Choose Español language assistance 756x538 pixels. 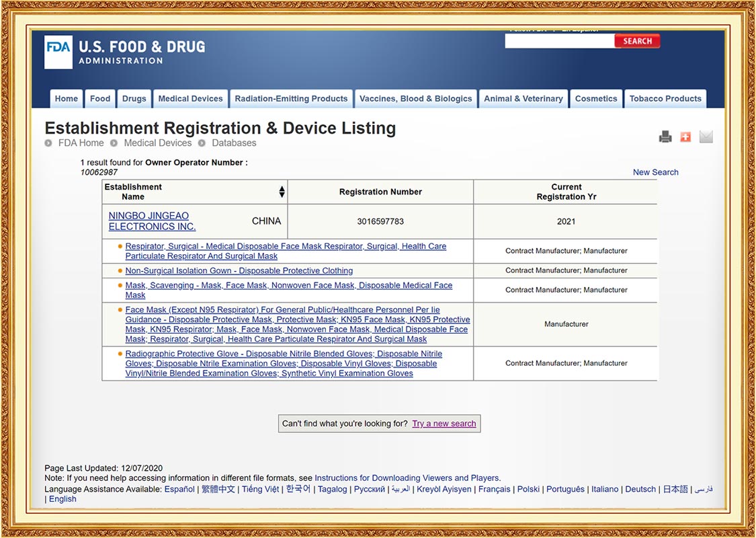(x=179, y=489)
